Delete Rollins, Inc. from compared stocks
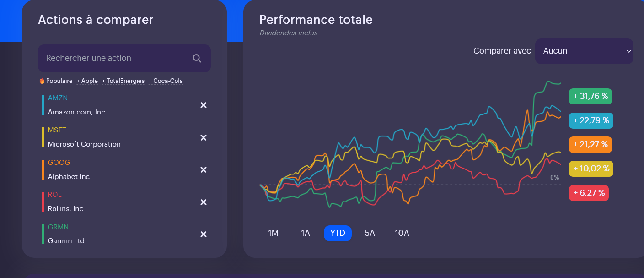Screen dimensions: 644x278 click(x=204, y=202)
